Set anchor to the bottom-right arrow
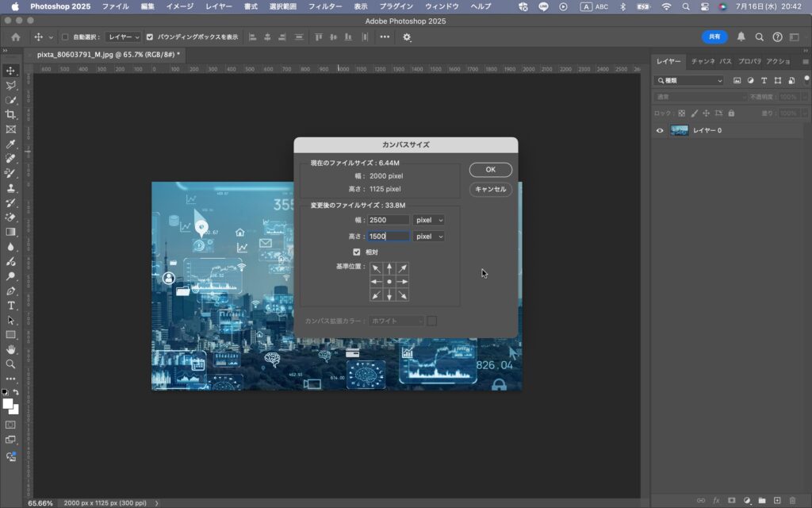This screenshot has height=508, width=812. pyautogui.click(x=402, y=295)
